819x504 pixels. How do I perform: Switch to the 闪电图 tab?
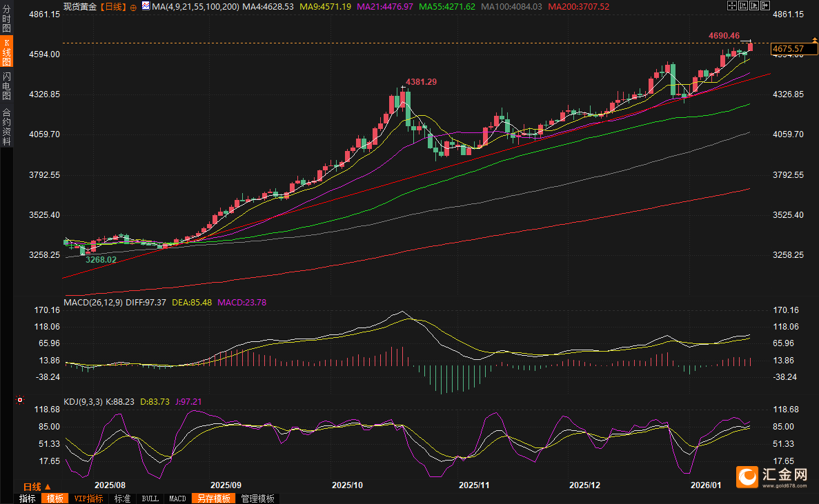pos(7,86)
